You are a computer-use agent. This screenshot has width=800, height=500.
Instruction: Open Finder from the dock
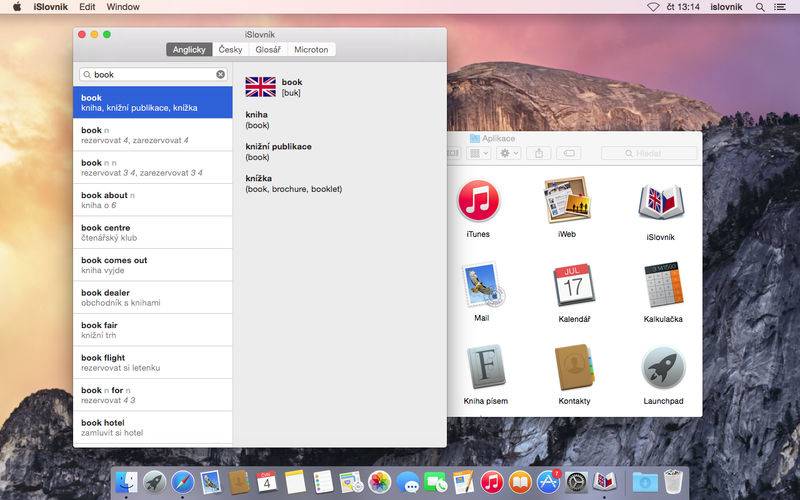click(x=126, y=482)
